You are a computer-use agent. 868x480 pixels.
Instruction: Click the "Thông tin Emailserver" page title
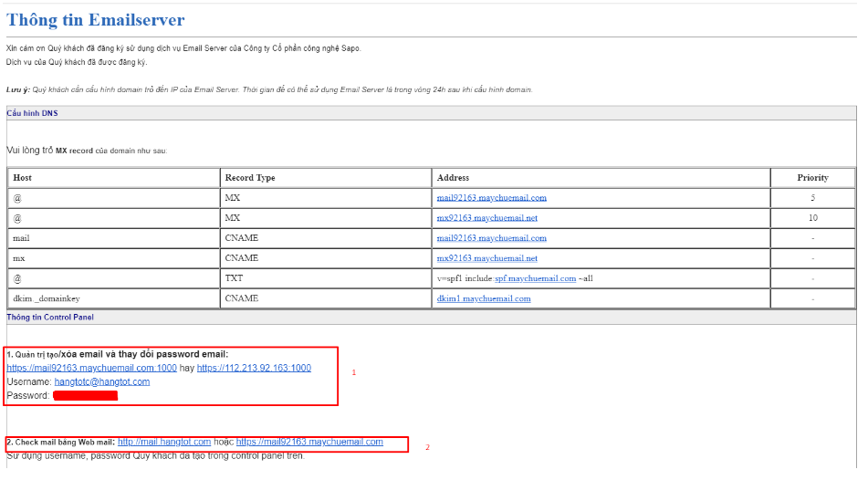pyautogui.click(x=96, y=19)
